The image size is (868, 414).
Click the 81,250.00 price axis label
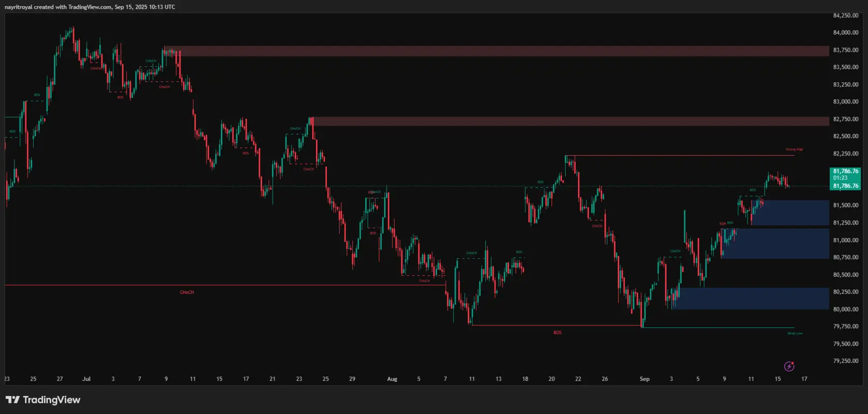pyautogui.click(x=846, y=223)
